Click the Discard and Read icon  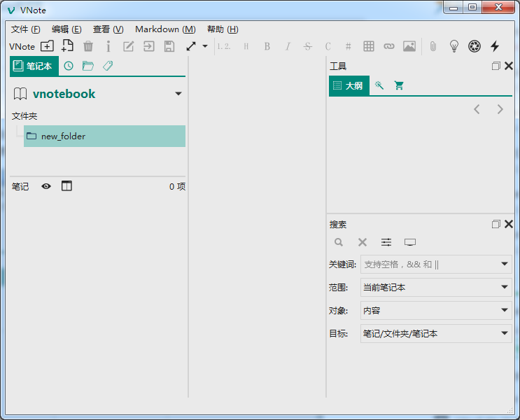coord(149,46)
